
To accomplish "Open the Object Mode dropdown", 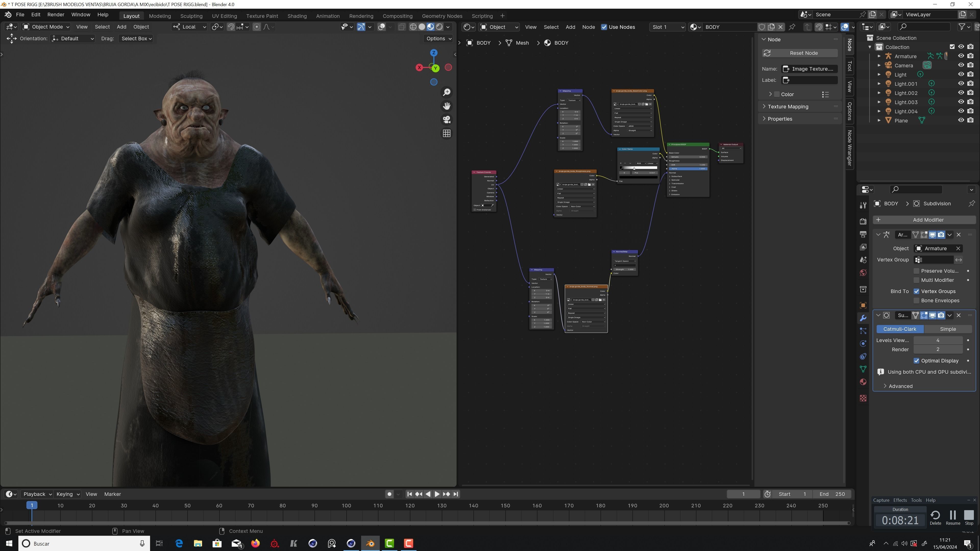I will [46, 27].
